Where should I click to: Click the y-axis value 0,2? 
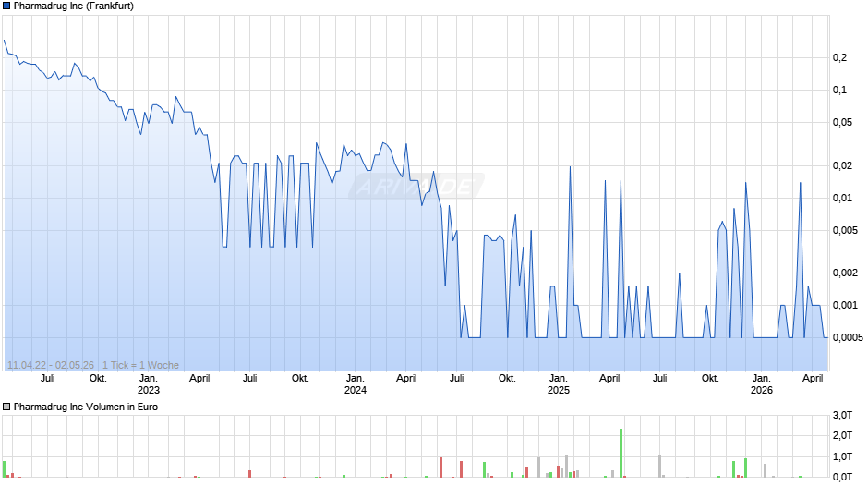pyautogui.click(x=839, y=57)
